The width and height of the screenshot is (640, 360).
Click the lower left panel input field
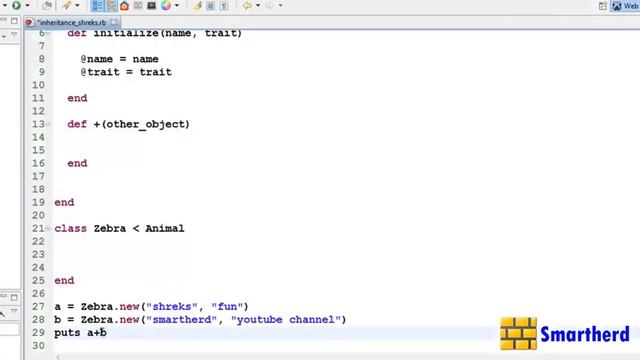(9, 329)
